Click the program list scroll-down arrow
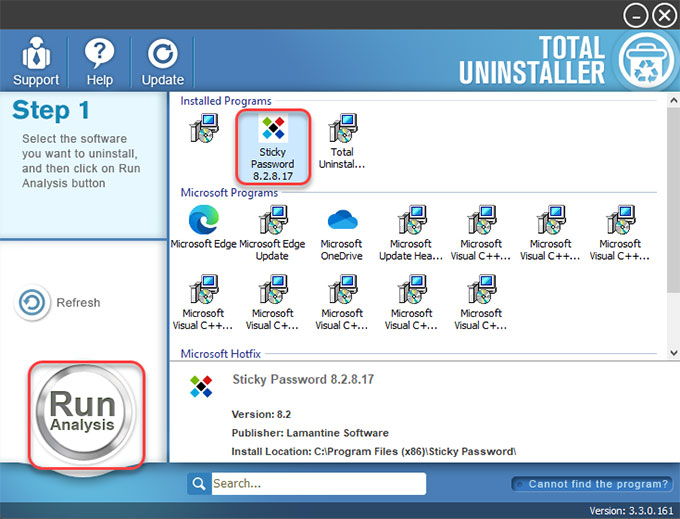The height and width of the screenshot is (519, 680). coord(673,353)
